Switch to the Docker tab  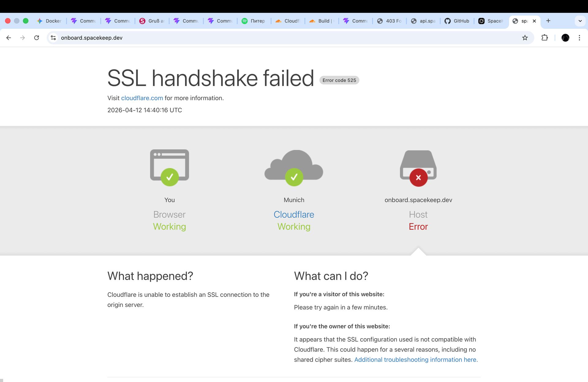coord(49,21)
